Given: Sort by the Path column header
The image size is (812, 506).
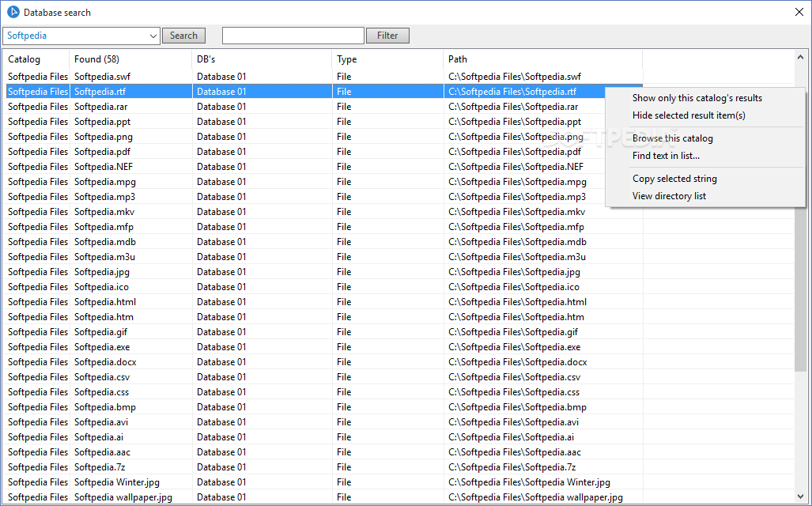Looking at the screenshot, I should [x=543, y=59].
